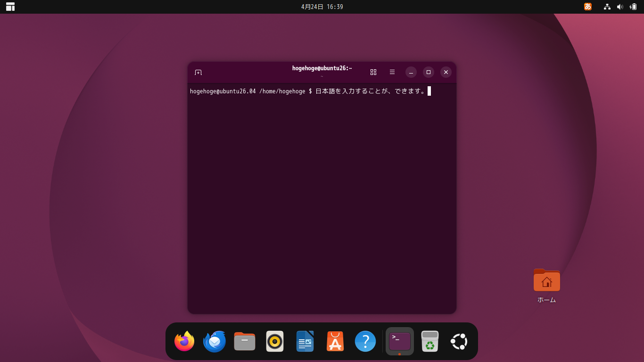644x362 pixels.
Task: Open Help from the dock
Action: click(365, 341)
